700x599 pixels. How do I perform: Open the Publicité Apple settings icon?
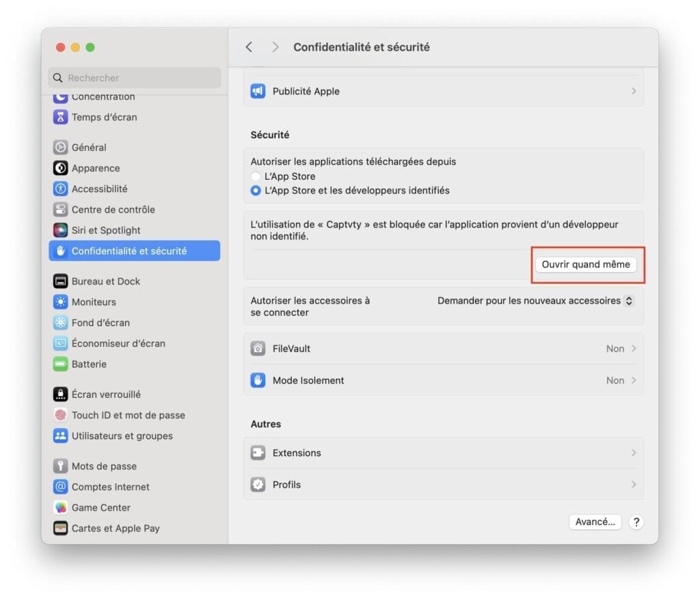tap(258, 90)
